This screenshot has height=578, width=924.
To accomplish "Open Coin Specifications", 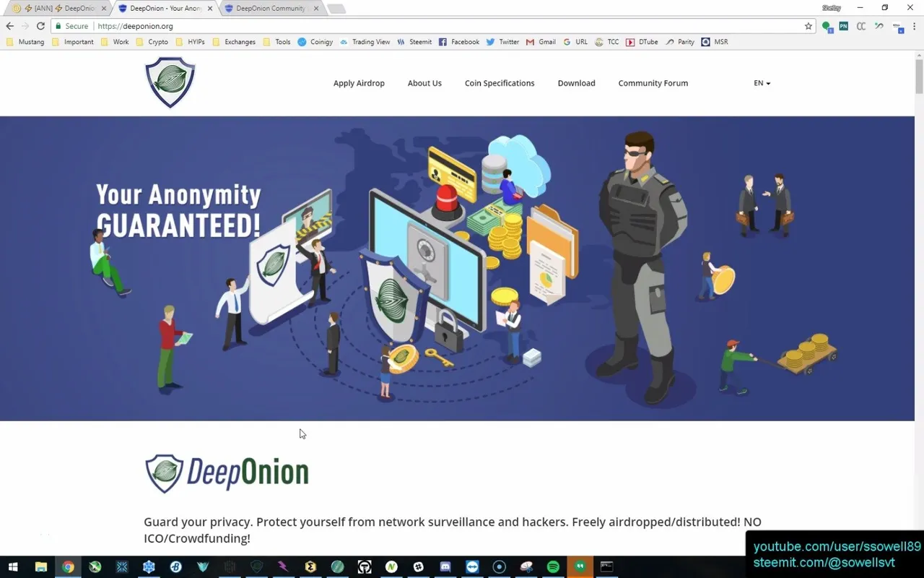I will click(x=500, y=83).
